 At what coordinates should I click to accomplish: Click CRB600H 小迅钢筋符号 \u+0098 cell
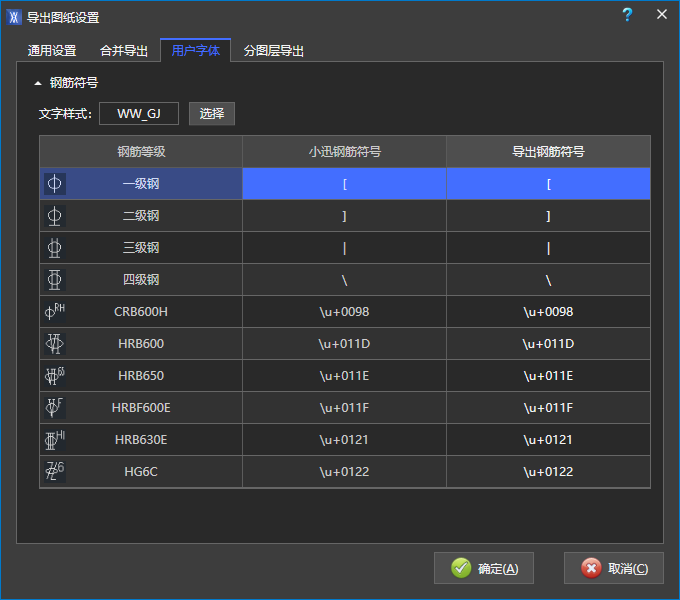[x=344, y=312]
